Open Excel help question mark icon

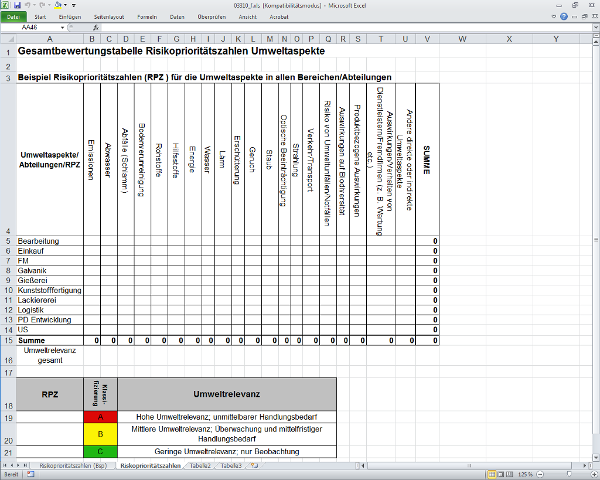[x=563, y=17]
